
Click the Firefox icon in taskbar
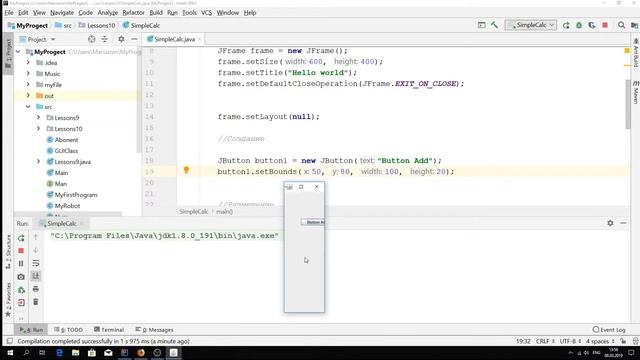coord(141,353)
